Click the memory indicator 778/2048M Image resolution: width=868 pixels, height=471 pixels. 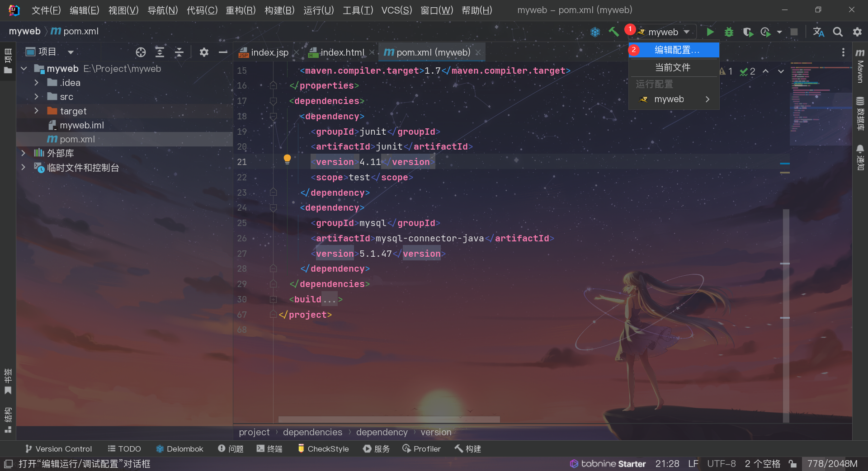832,464
